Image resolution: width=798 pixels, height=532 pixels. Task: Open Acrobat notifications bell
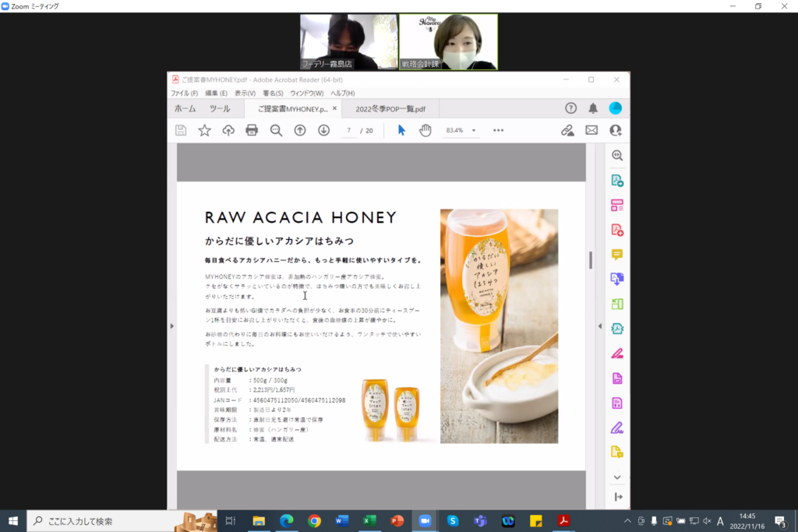(593, 107)
